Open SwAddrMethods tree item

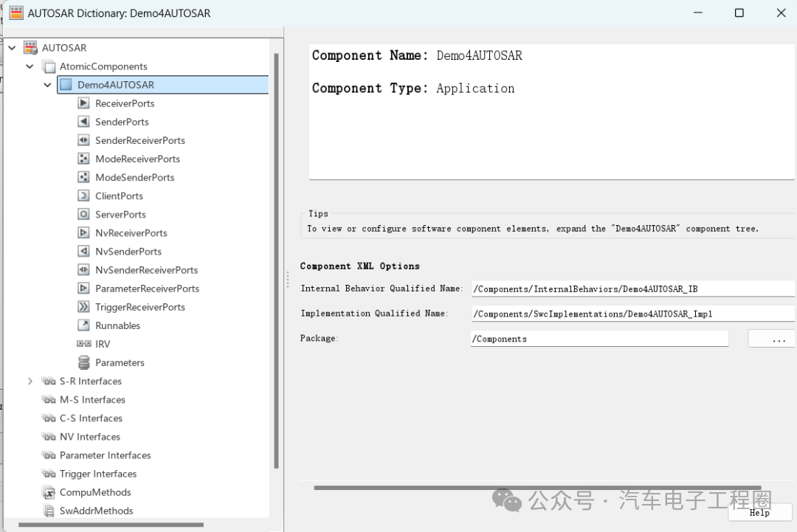point(96,511)
